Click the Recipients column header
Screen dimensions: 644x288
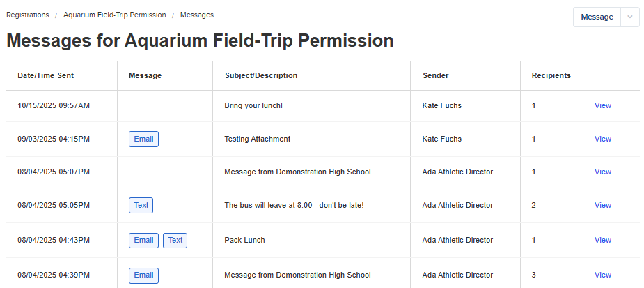pos(551,76)
